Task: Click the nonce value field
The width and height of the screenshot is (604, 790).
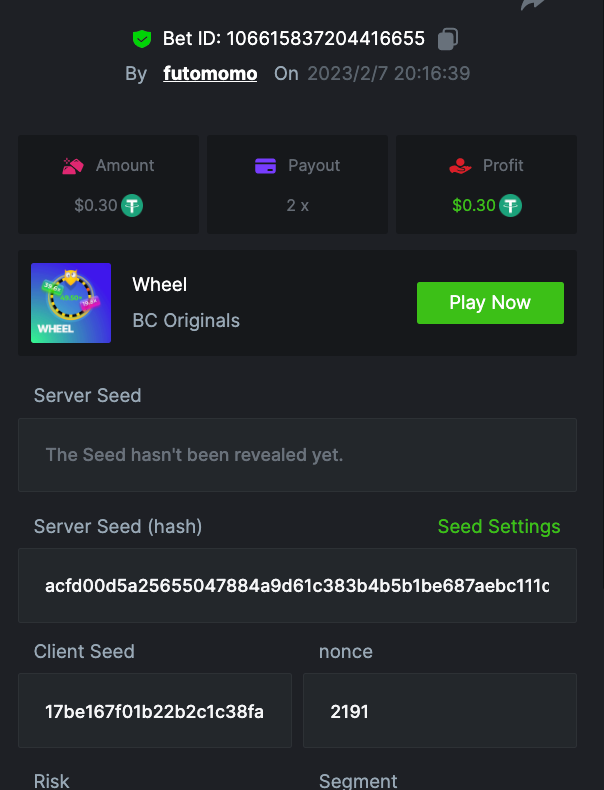Action: pos(440,711)
